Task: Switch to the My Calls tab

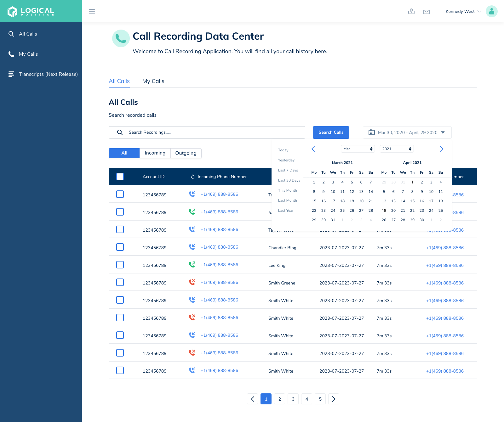Action: tap(153, 81)
